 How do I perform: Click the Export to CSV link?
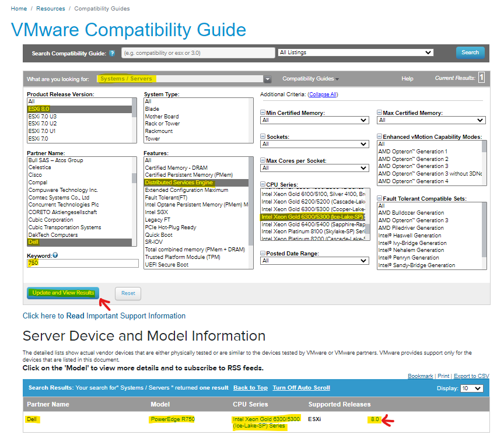coord(471,376)
